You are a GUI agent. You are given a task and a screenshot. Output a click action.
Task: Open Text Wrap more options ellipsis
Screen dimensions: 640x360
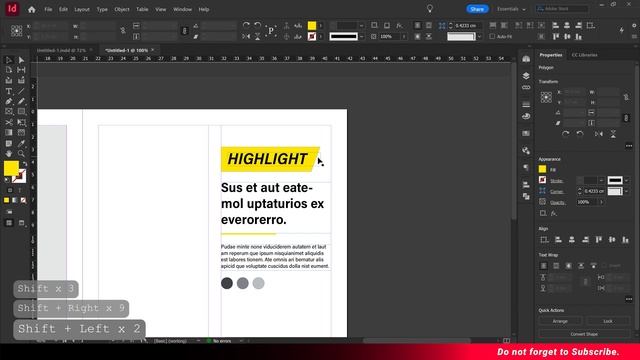coord(629,299)
